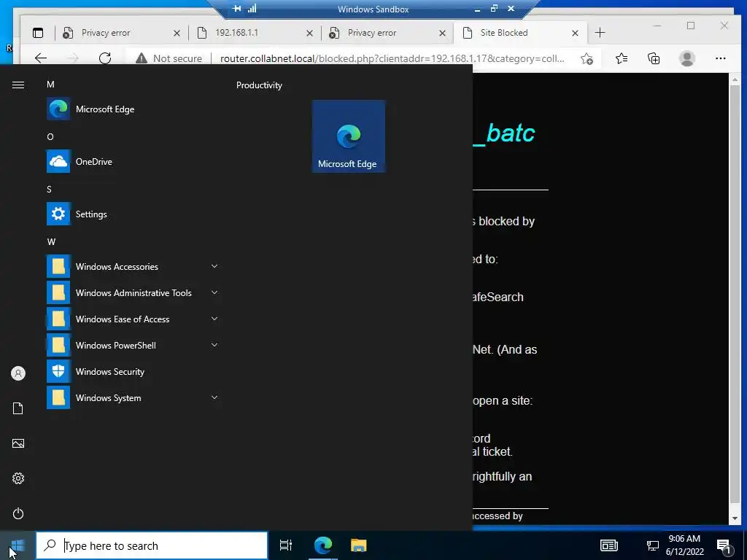The height and width of the screenshot is (560, 747).
Task: Click the network icon in system tray
Action: pos(652,545)
